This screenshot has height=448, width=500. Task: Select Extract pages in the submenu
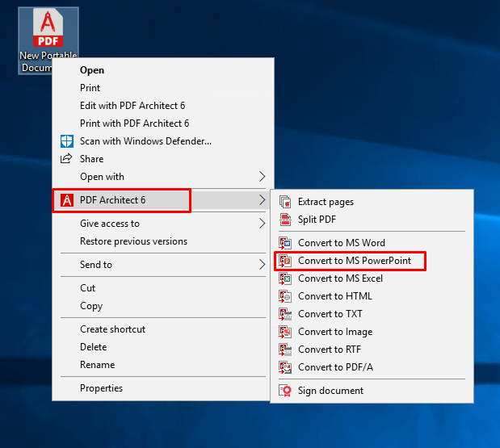coord(372,202)
